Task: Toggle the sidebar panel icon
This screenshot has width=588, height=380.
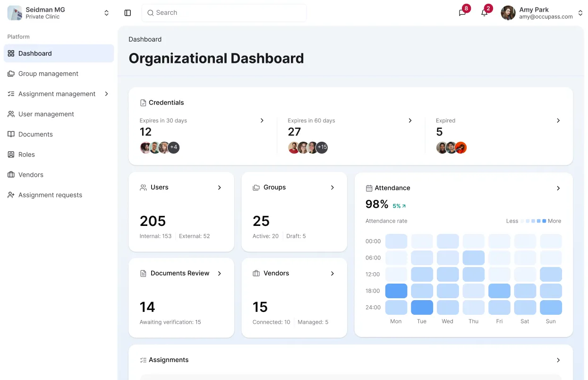Action: (x=128, y=13)
